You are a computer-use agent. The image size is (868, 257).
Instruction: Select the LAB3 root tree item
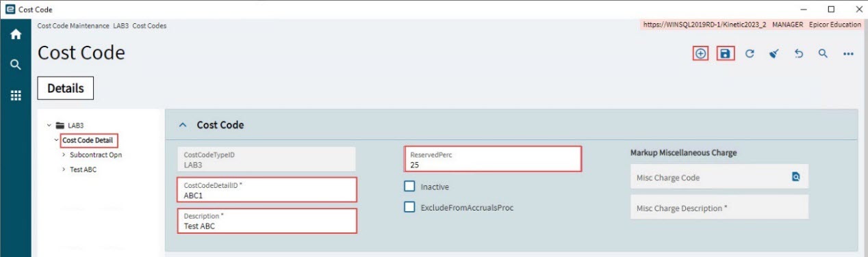(x=75, y=126)
